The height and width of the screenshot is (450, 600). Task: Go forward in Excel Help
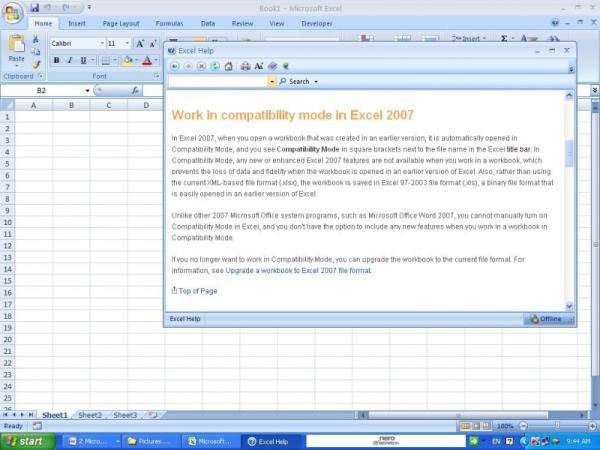click(188, 66)
